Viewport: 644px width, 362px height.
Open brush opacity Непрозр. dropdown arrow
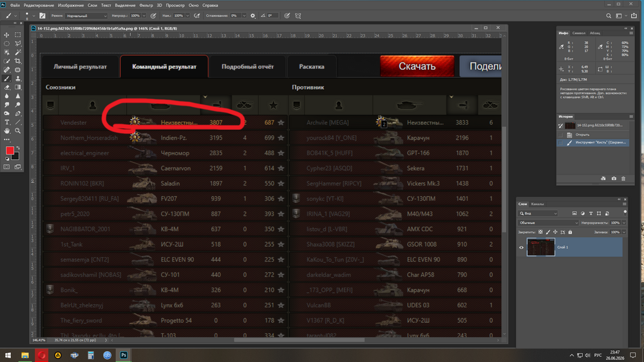click(x=144, y=15)
